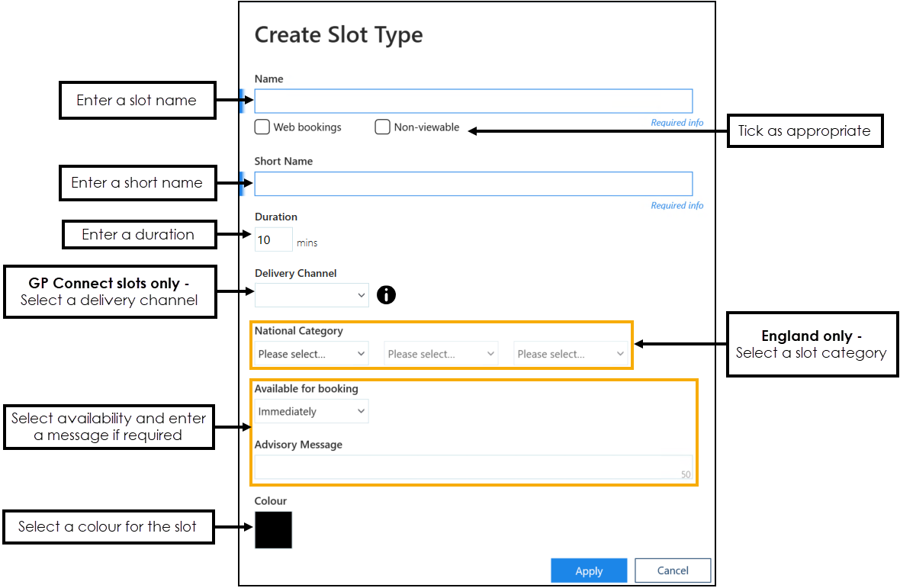Screen dimensions: 900x588
Task: Expand the first National Category dropdown
Action: 311,354
